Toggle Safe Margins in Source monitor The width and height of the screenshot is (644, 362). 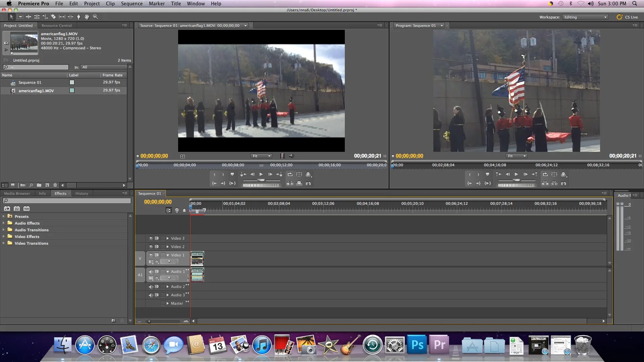click(x=299, y=174)
